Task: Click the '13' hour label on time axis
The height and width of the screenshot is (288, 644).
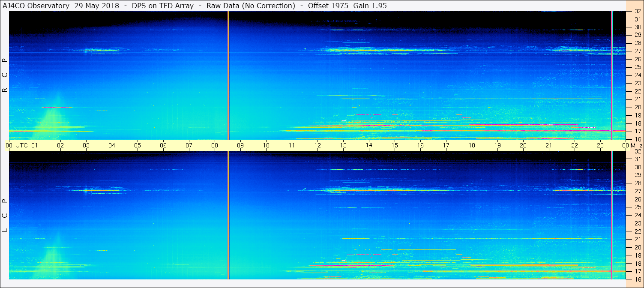Action: (343, 145)
